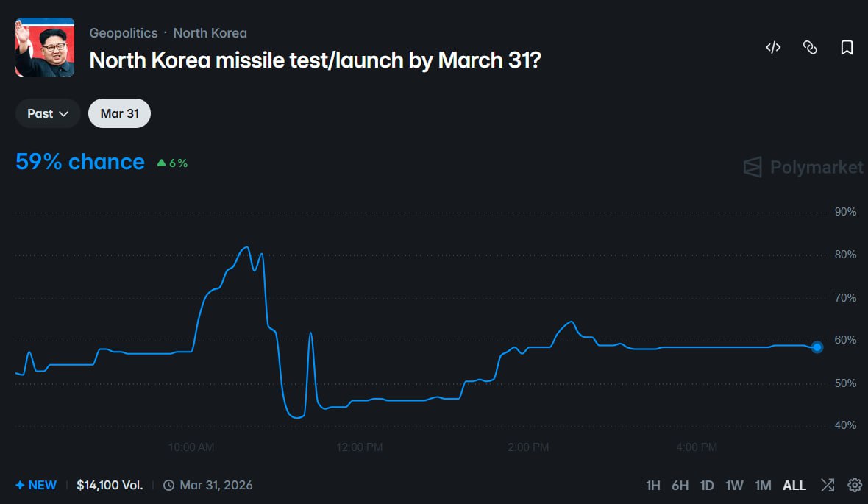The width and height of the screenshot is (868, 504).
Task: Click the current price dot on chart
Action: [817, 347]
